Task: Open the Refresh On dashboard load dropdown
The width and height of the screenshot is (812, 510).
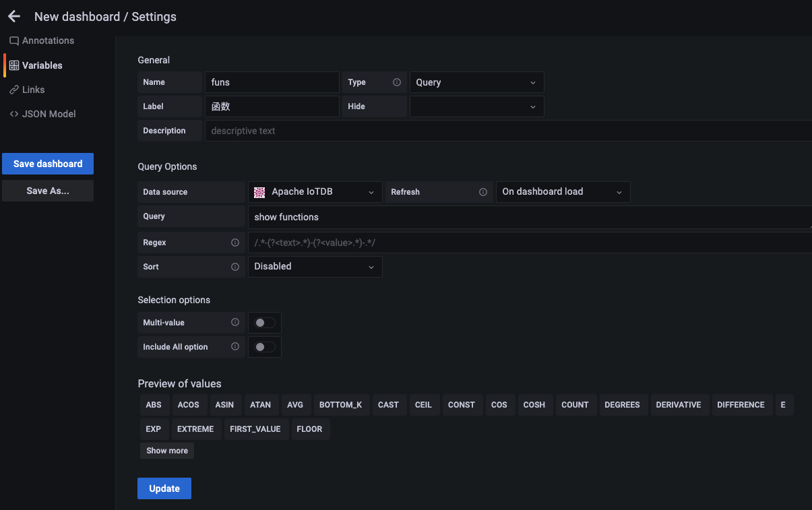Action: pos(563,192)
